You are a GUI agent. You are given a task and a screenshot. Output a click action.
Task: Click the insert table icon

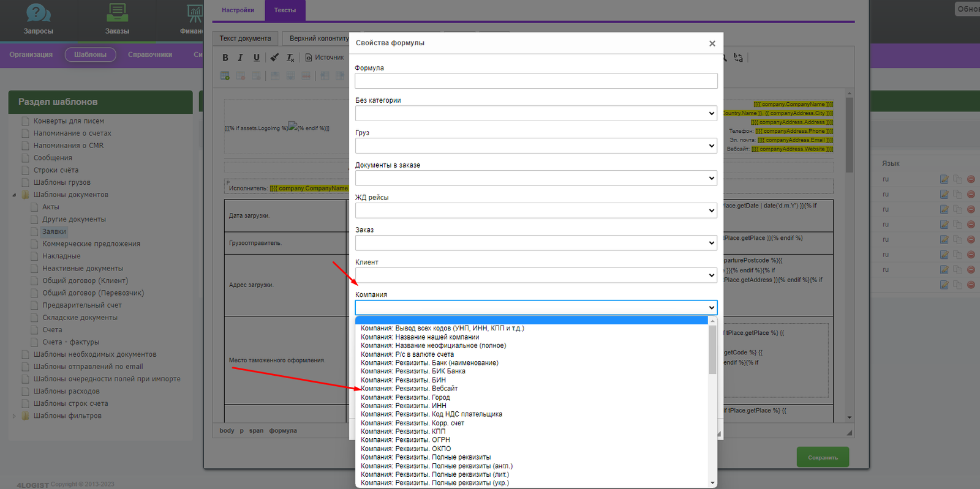click(225, 76)
